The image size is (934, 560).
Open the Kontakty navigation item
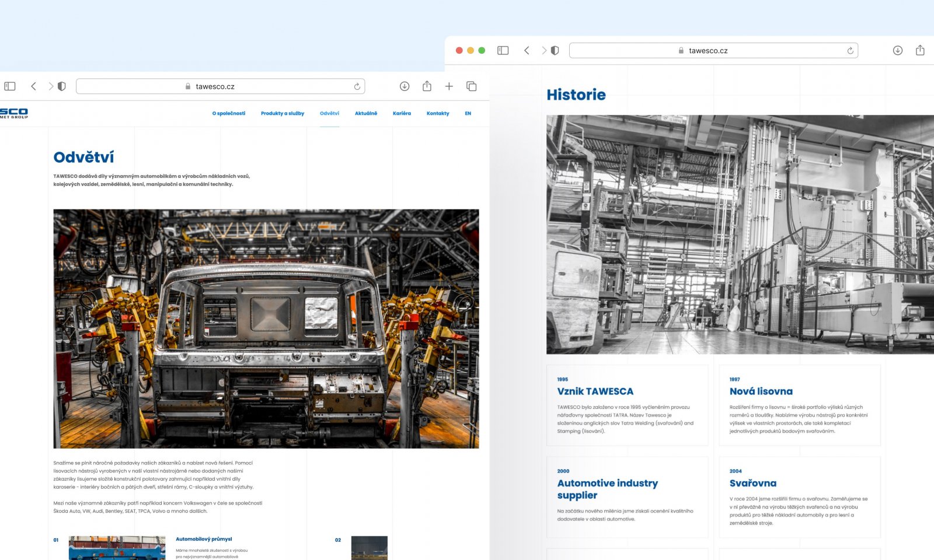tap(438, 113)
